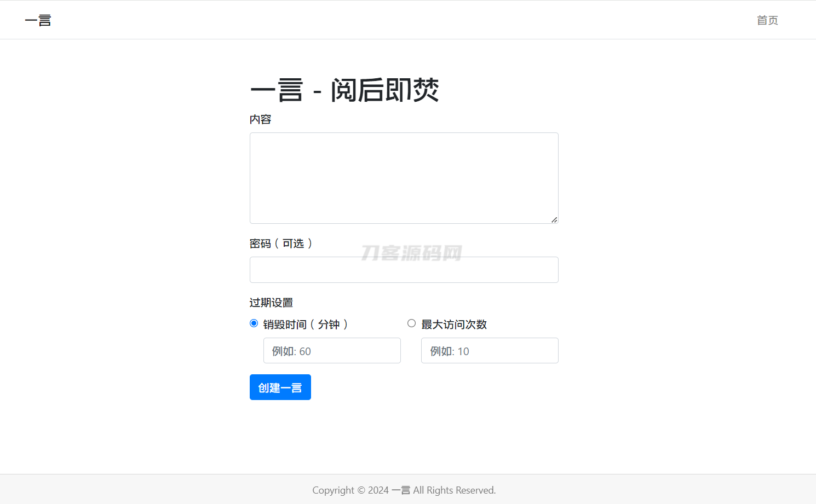Click the 例如: 60 minutes input
The height and width of the screenshot is (504, 816).
332,350
